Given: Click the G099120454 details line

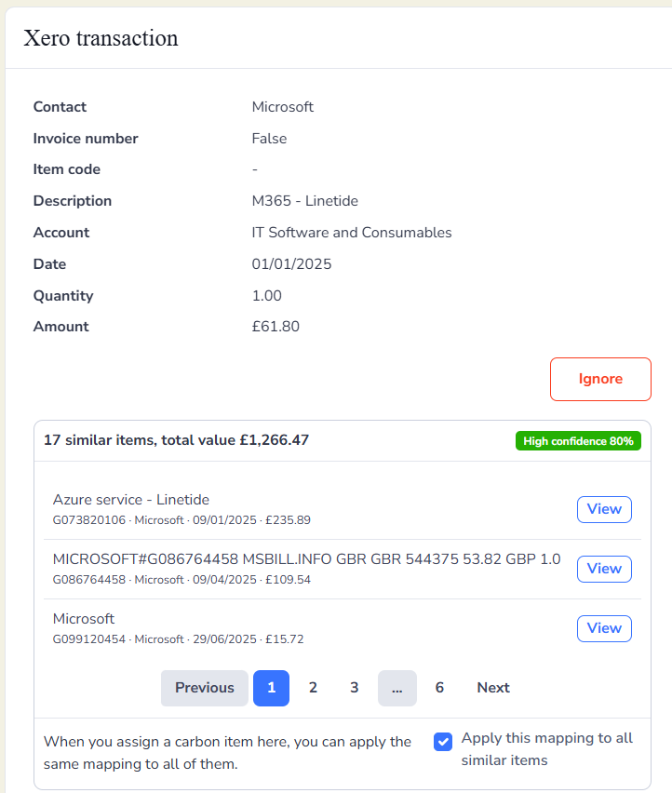Looking at the screenshot, I should (x=178, y=639).
